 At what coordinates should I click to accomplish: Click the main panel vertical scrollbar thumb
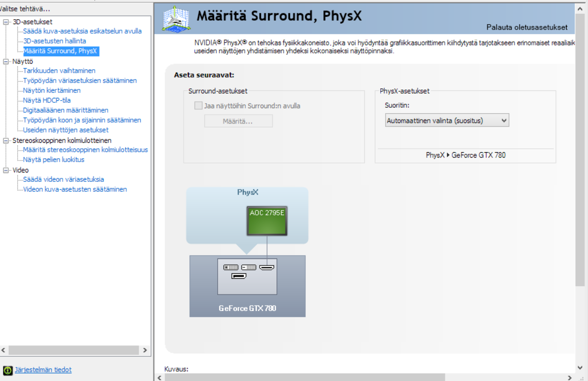tap(580, 150)
